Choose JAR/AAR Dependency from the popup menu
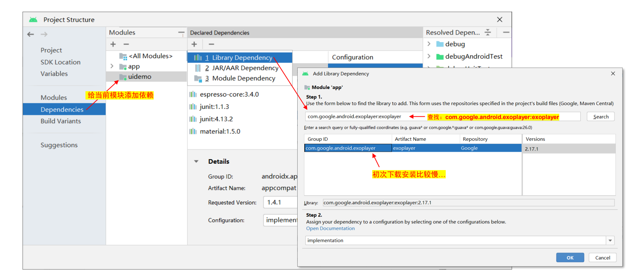Image resolution: width=644 pixels, height=279 pixels. [240, 68]
